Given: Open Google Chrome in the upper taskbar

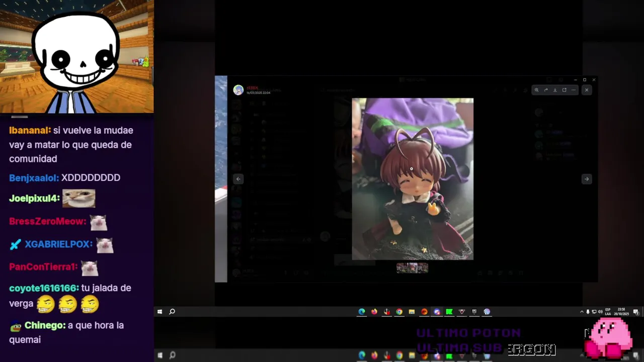Looking at the screenshot, I should tap(399, 312).
